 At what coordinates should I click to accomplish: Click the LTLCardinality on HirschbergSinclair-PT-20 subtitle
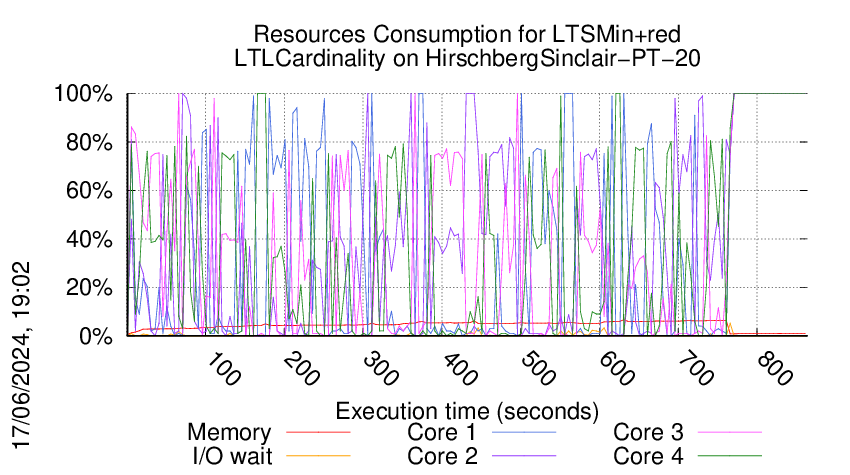pos(467,58)
